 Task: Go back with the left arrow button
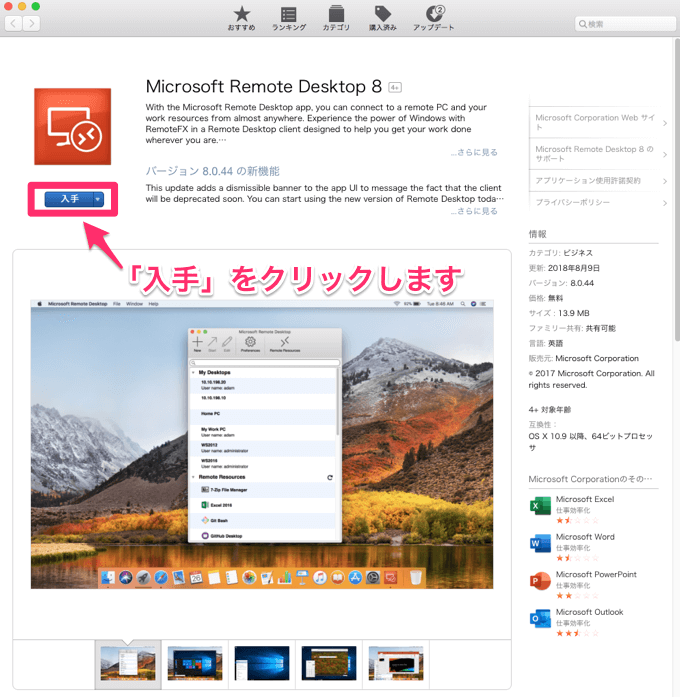(x=13, y=23)
